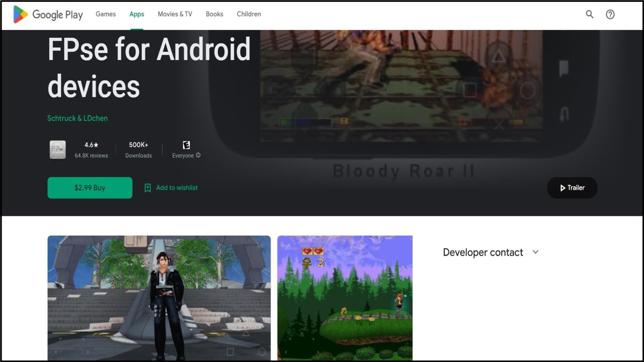Click the Google Play logo
Screen dimensions: 644x362
point(47,14)
